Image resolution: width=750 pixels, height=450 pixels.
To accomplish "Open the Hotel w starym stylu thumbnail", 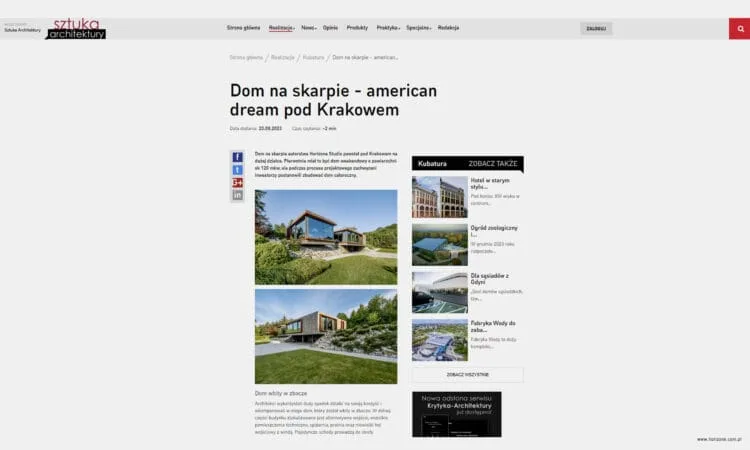I will pyautogui.click(x=439, y=197).
